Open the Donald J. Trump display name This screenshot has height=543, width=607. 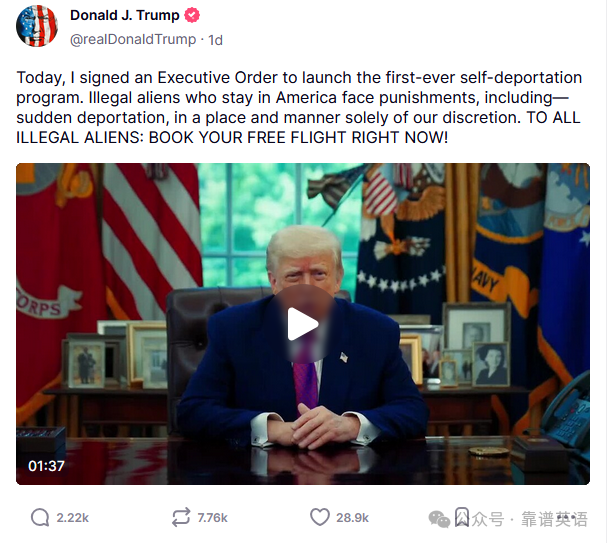(125, 15)
